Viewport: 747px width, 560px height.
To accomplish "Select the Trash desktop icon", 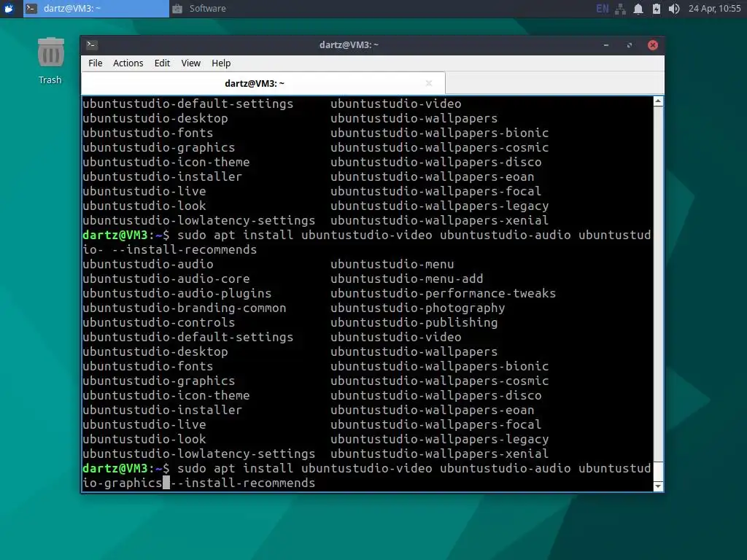I will [x=50, y=61].
